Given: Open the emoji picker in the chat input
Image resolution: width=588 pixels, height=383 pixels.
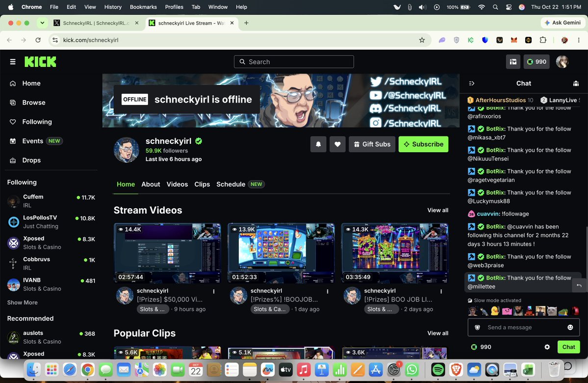Looking at the screenshot, I should coord(570,328).
